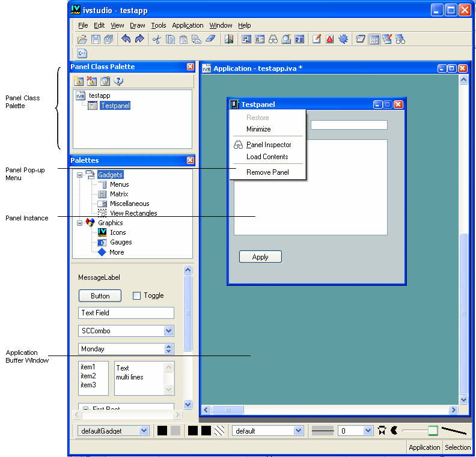Viewport: 476px width, 457px height.
Task: Choose Panel Inspector from pop-up menu
Action: (x=269, y=145)
